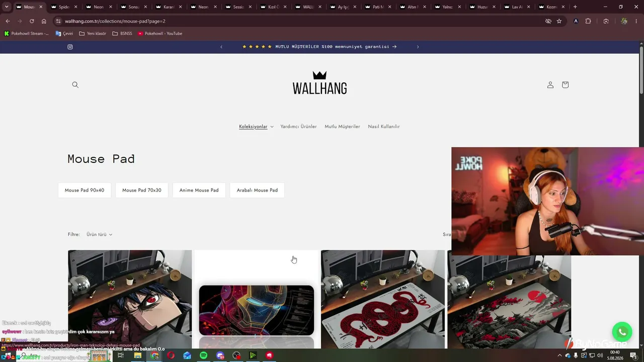
Task: Open Opera browser from the taskbar
Action: click(x=171, y=355)
